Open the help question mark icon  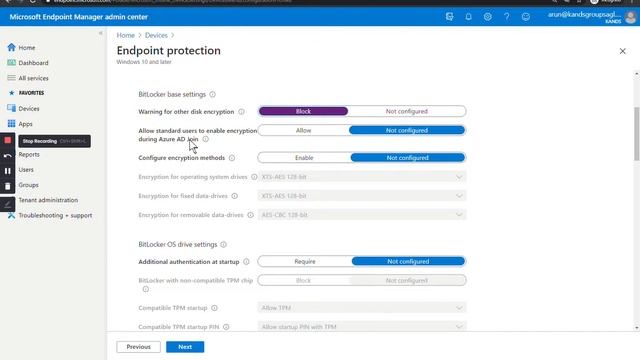click(x=507, y=17)
